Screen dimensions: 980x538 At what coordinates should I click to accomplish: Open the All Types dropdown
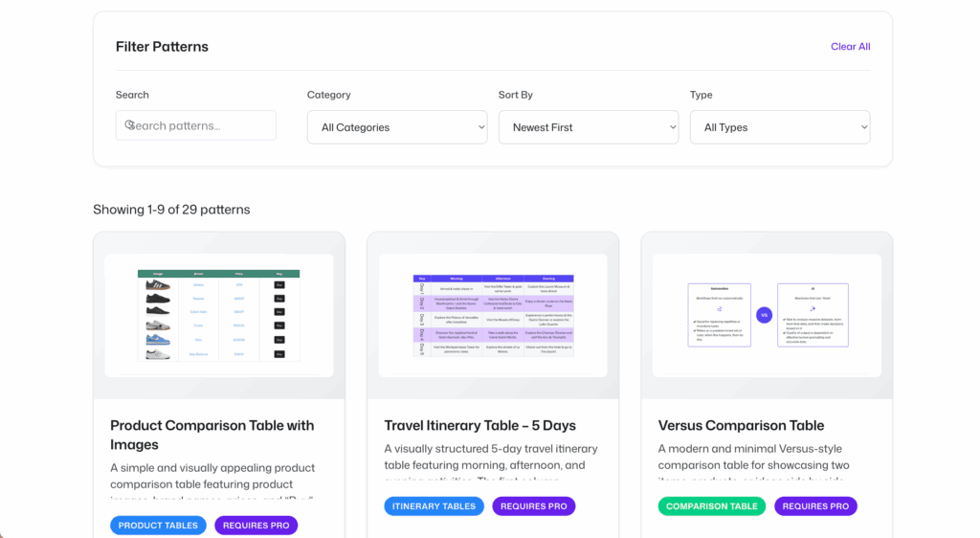pyautogui.click(x=779, y=127)
